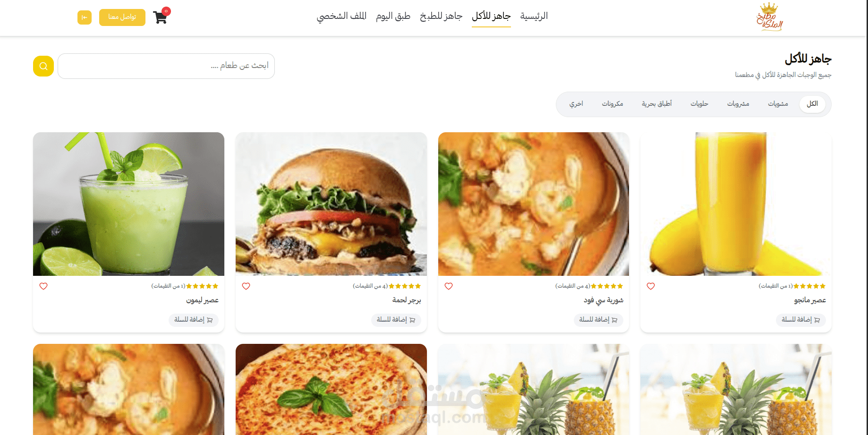Go to the الرئيسية home page

[x=534, y=17]
